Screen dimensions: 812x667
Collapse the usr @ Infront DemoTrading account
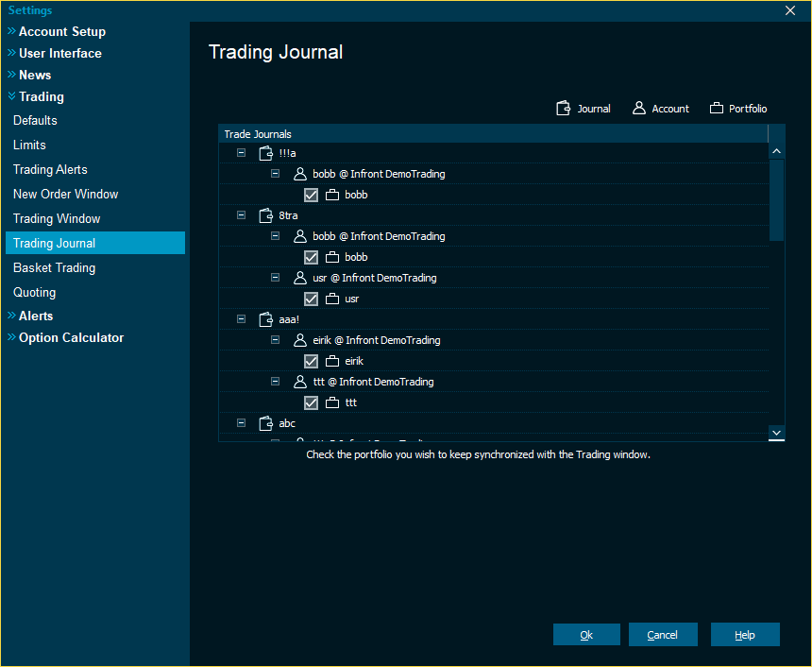(275, 278)
